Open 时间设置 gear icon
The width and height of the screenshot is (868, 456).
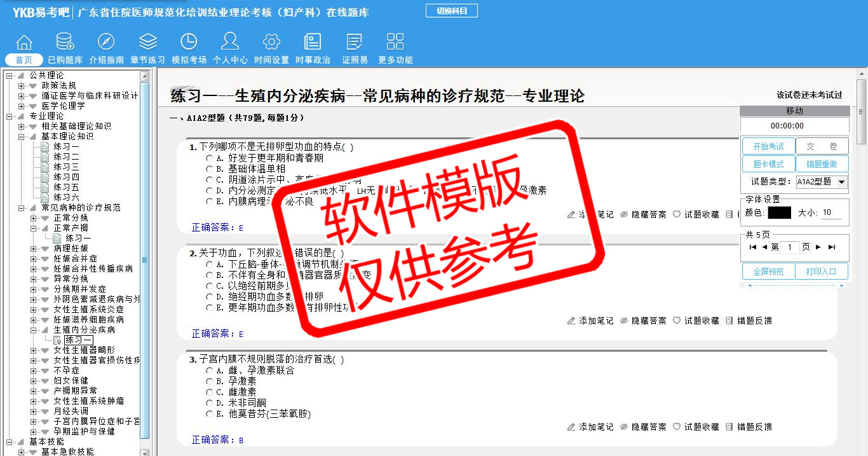pos(271,43)
